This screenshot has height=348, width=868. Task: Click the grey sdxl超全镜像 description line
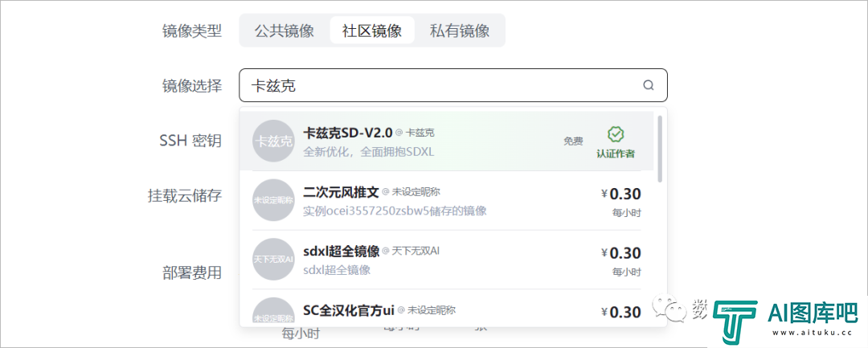tap(337, 270)
